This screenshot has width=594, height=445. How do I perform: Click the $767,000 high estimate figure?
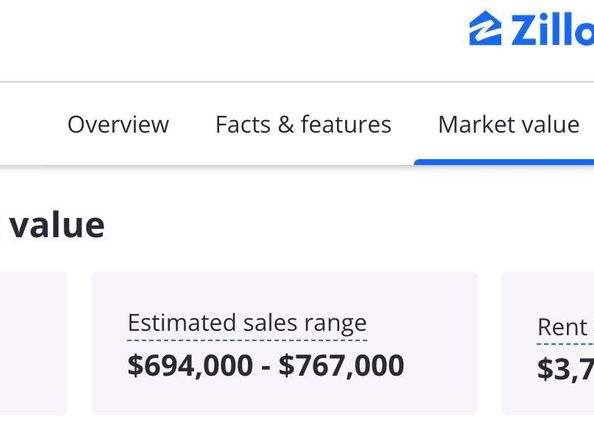tap(341, 365)
